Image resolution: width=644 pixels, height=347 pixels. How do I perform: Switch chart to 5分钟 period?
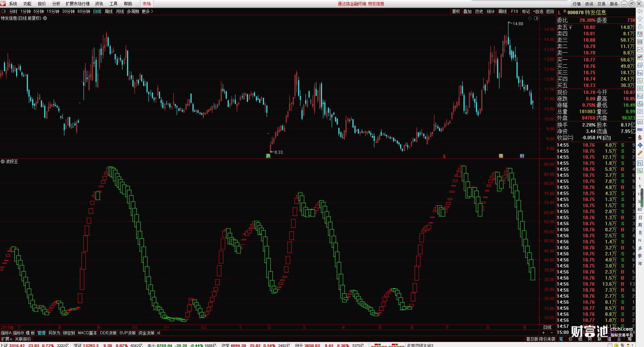(39, 11)
